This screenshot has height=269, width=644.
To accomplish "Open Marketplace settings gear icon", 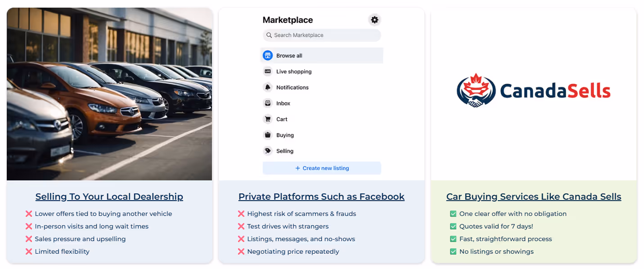I will (x=374, y=20).
